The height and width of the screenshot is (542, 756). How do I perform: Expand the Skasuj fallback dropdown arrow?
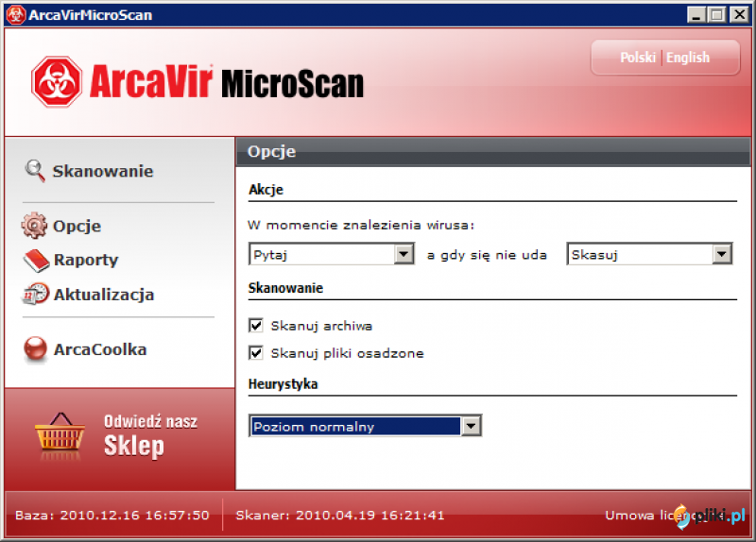(721, 254)
